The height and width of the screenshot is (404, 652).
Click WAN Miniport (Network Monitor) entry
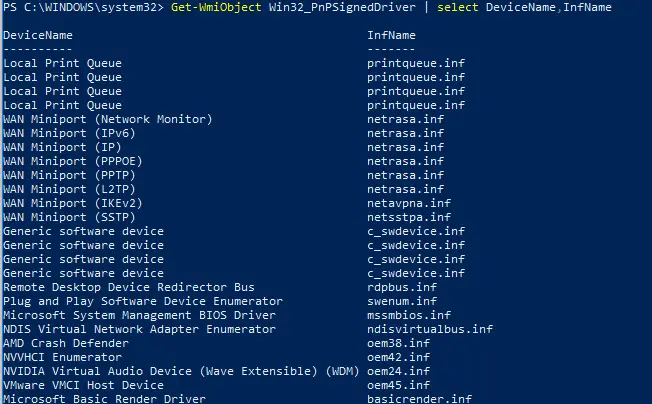(108, 119)
